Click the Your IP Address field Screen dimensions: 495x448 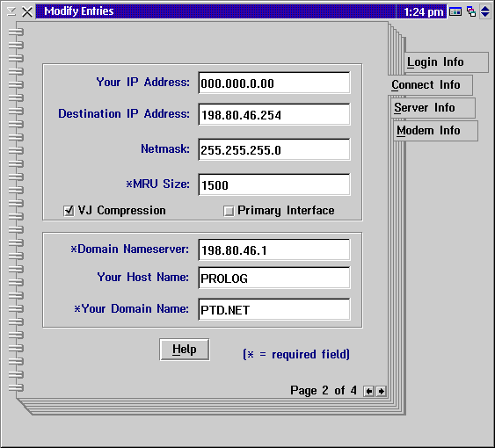pos(274,83)
